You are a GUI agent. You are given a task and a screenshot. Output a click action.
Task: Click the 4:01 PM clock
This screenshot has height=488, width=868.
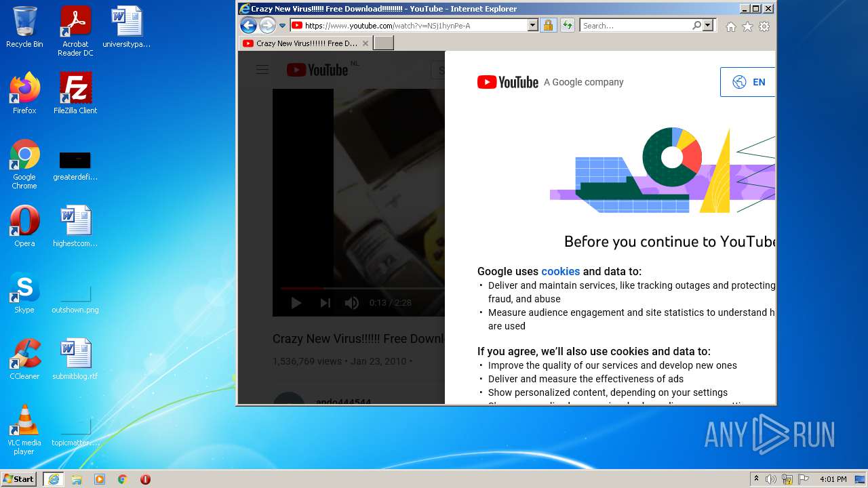833,479
